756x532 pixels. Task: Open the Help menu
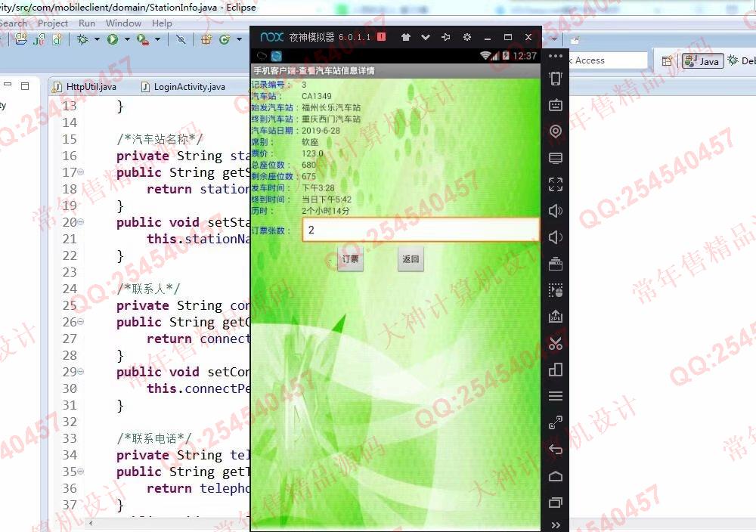coord(162,23)
